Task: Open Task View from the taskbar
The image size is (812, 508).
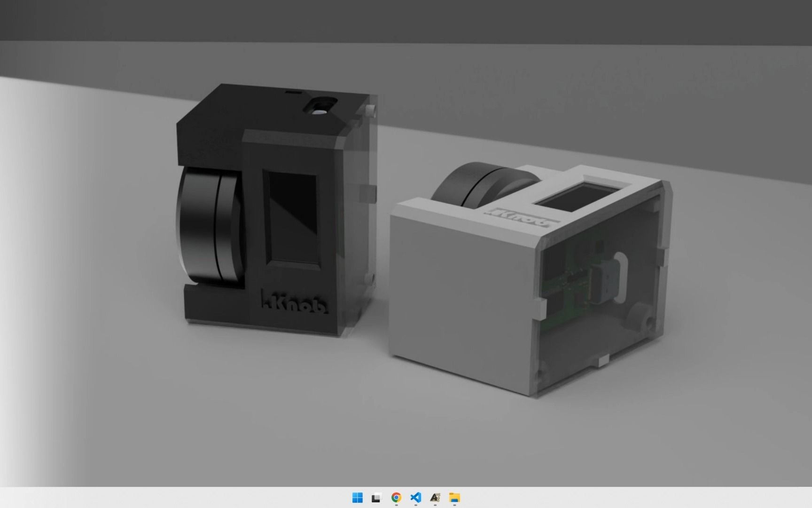Action: [376, 497]
